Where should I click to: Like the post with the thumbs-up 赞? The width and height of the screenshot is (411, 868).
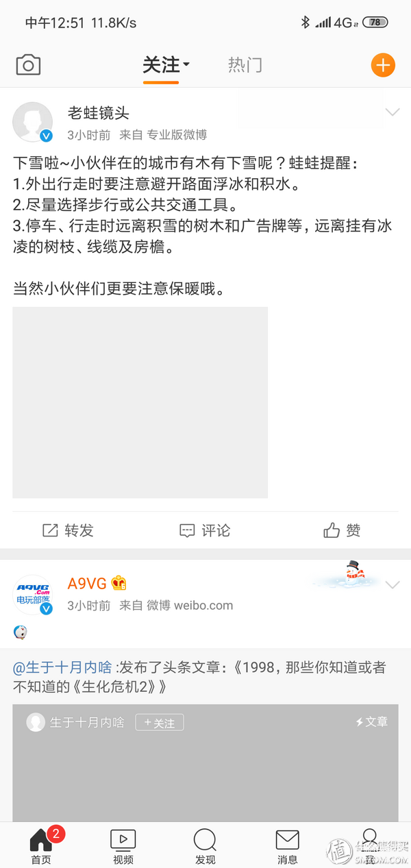342,530
